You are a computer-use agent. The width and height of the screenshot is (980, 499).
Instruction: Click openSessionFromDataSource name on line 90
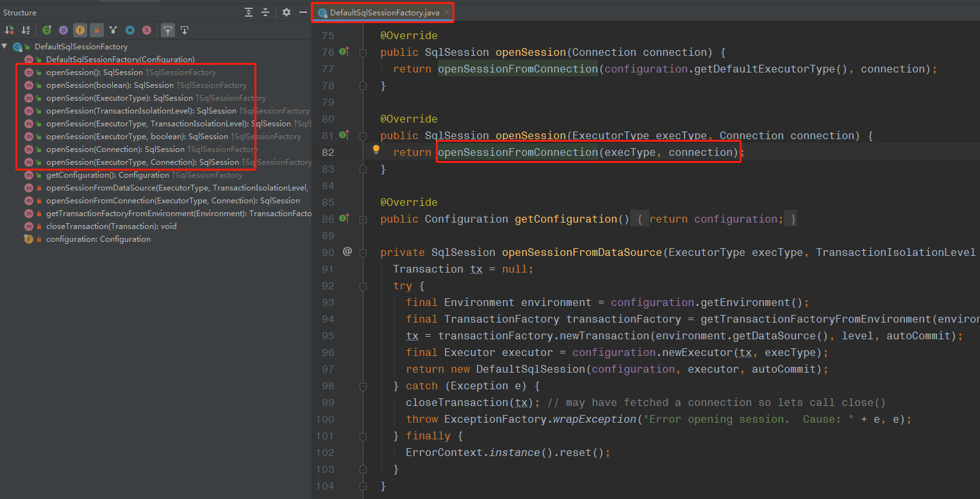(582, 252)
